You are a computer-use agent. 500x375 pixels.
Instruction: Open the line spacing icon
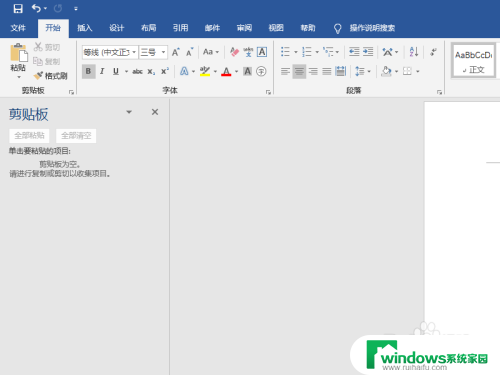click(360, 71)
